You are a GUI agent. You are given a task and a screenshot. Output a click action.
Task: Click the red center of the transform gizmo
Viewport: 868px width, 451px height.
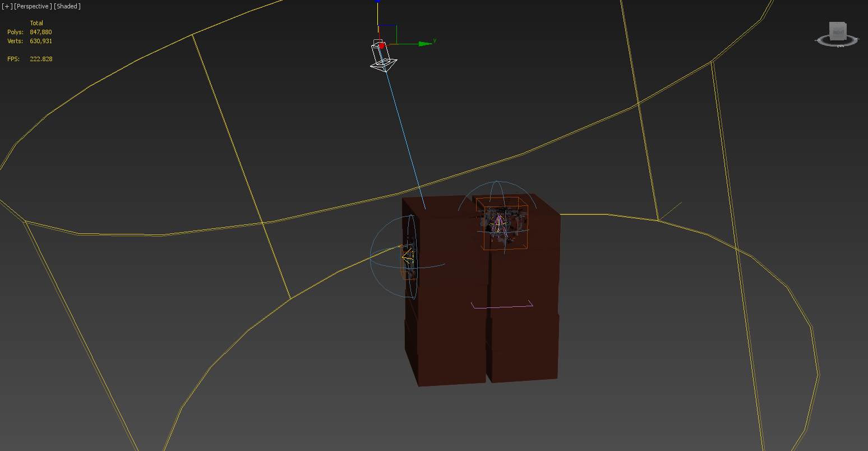pos(382,45)
